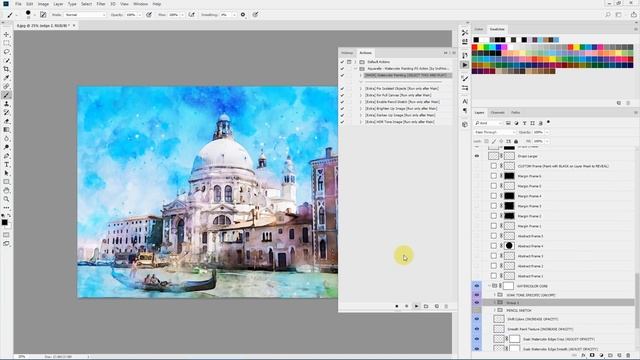
Task: Click Create new adjustment layer icon
Action: pos(601,356)
